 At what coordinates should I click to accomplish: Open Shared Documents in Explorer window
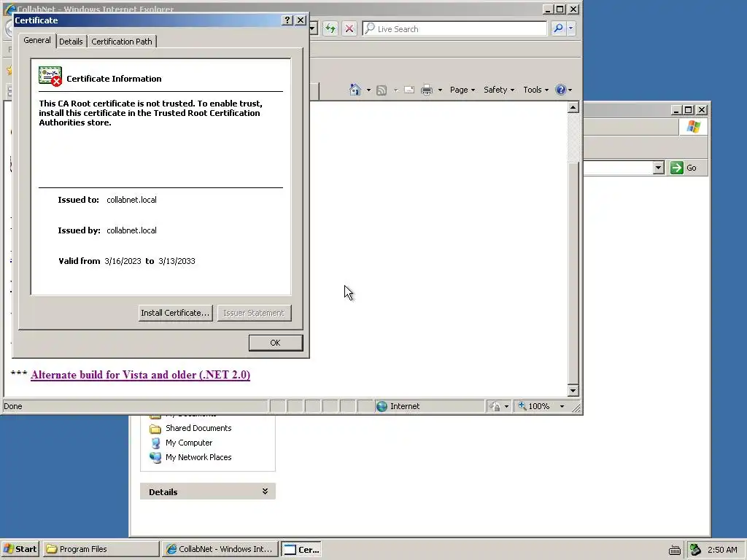(x=198, y=428)
